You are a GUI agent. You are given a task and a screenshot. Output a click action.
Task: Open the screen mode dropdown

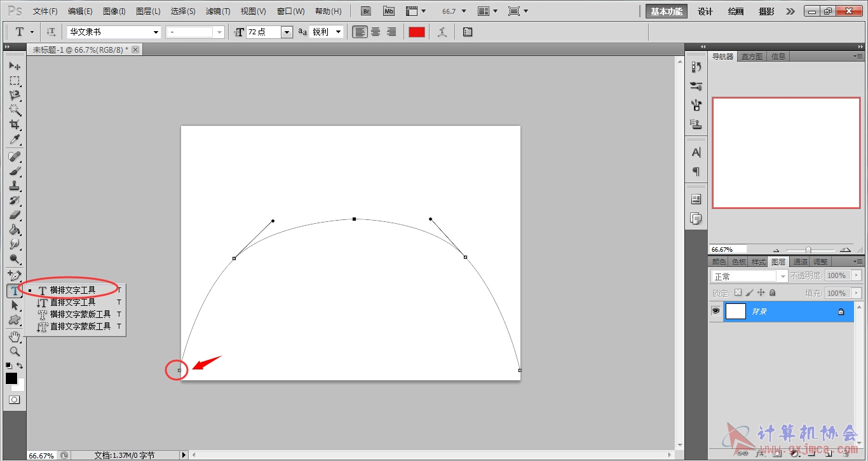click(x=518, y=11)
